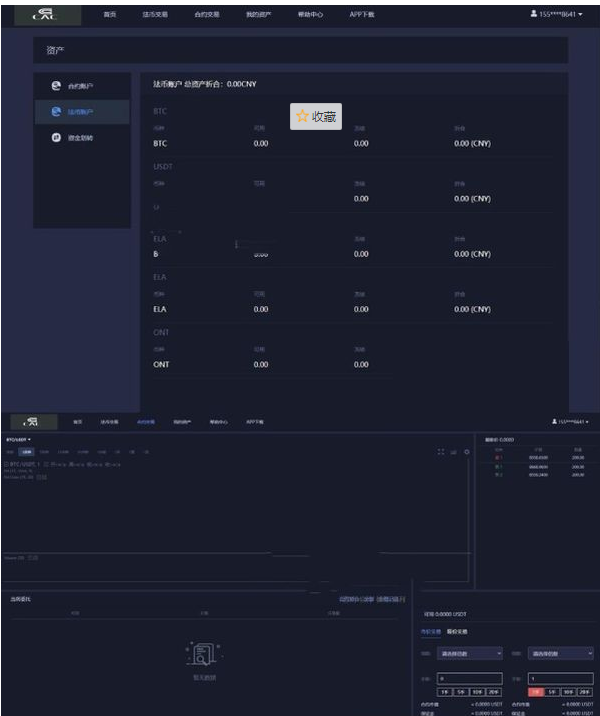Image resolution: width=600 pixels, height=716 pixels.
Task: Open the chart indicators icon
Action: (453, 452)
